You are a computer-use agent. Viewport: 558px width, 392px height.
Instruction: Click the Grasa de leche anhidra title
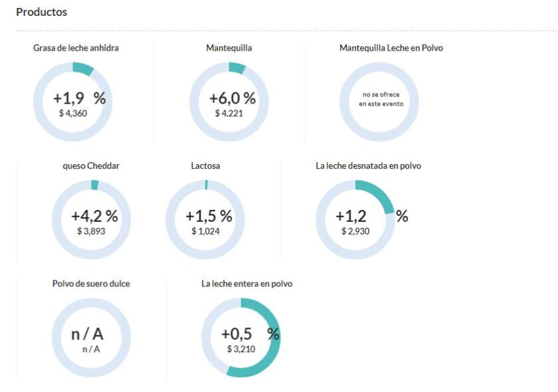coord(76,48)
